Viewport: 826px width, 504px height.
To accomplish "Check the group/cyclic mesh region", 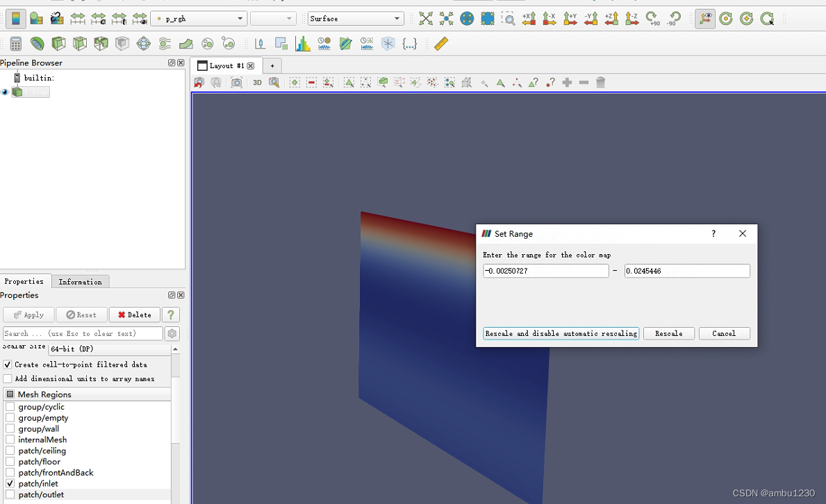I will click(10, 407).
